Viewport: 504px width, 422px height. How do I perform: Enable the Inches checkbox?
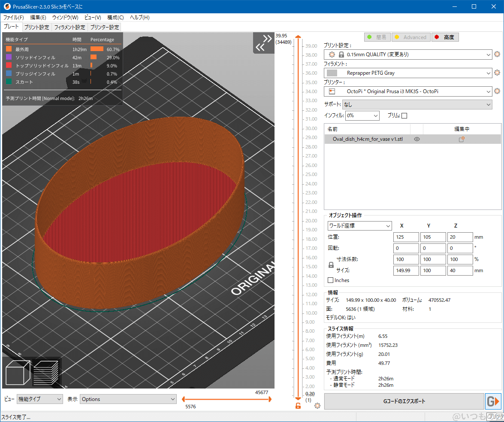(330, 279)
